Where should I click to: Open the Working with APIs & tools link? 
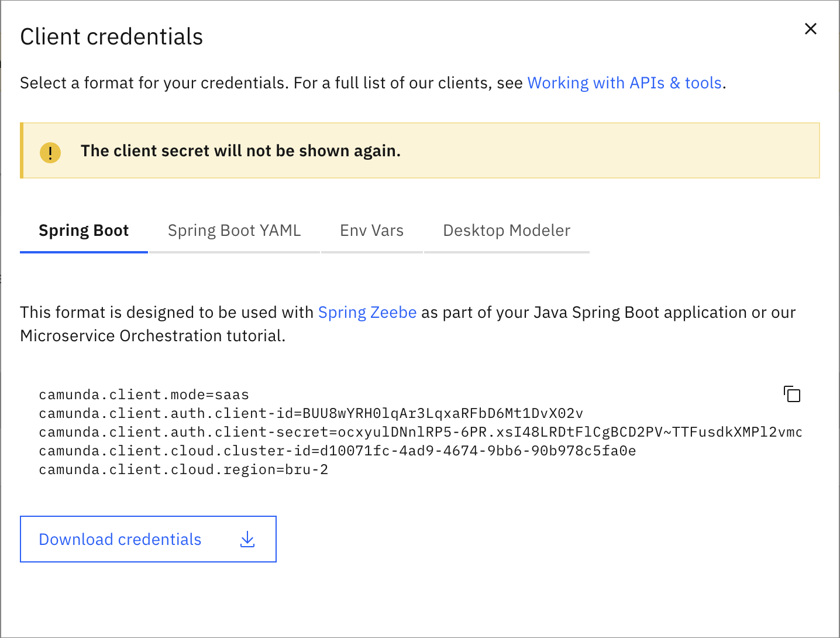point(624,83)
